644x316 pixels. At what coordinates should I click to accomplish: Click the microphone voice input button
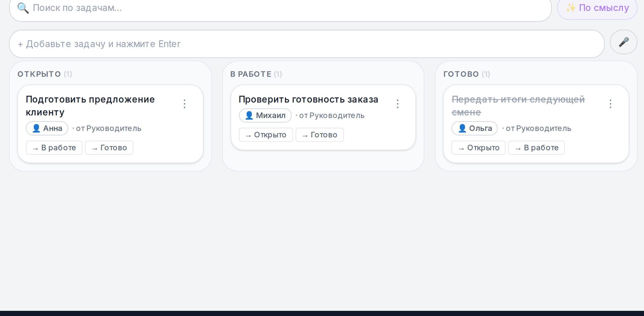tap(623, 42)
